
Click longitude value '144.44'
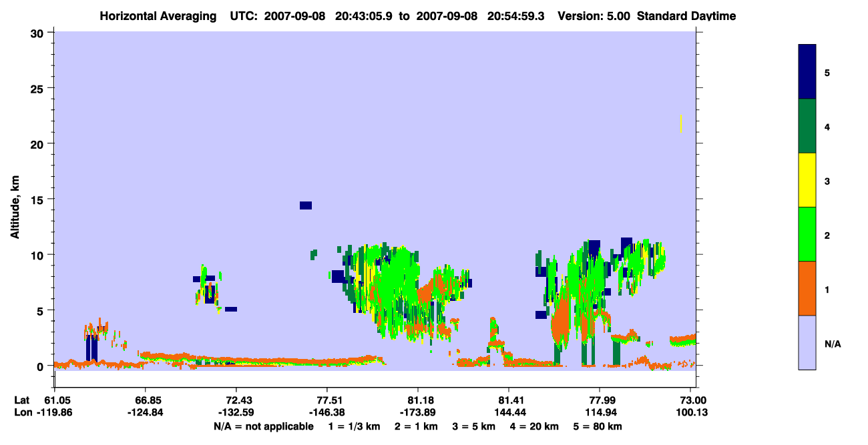click(x=509, y=412)
